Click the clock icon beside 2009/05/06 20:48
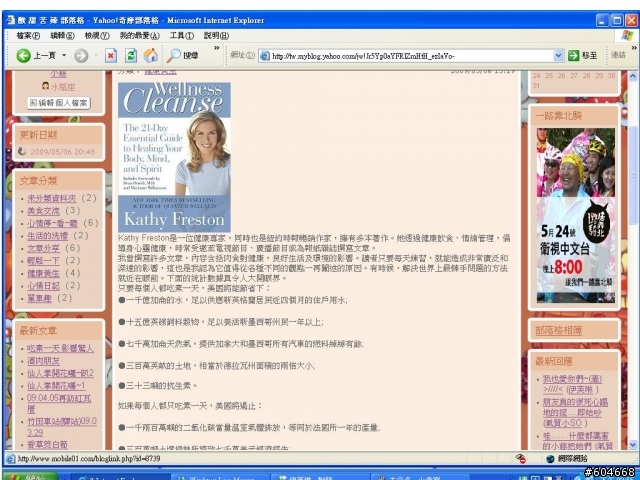 (22, 151)
